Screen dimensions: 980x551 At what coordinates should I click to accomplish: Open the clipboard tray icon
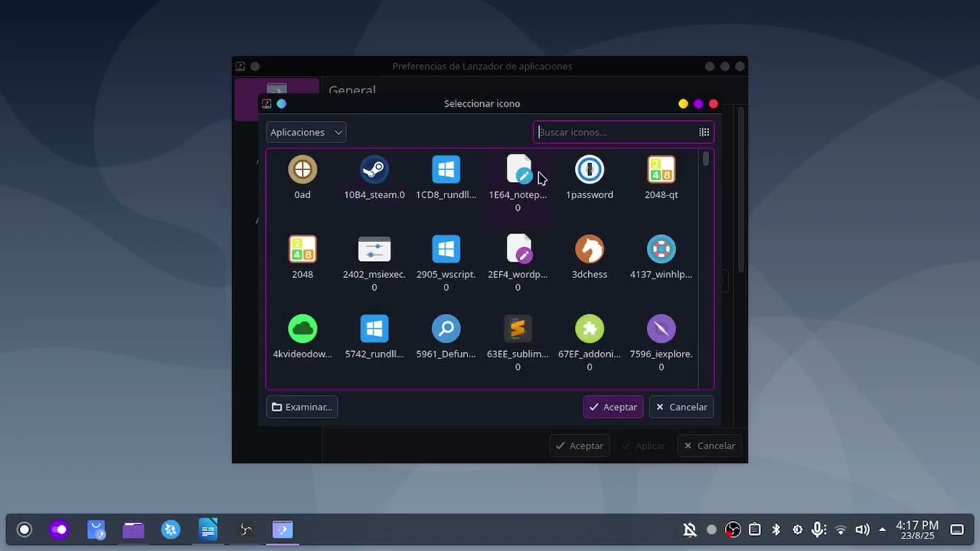click(x=754, y=530)
